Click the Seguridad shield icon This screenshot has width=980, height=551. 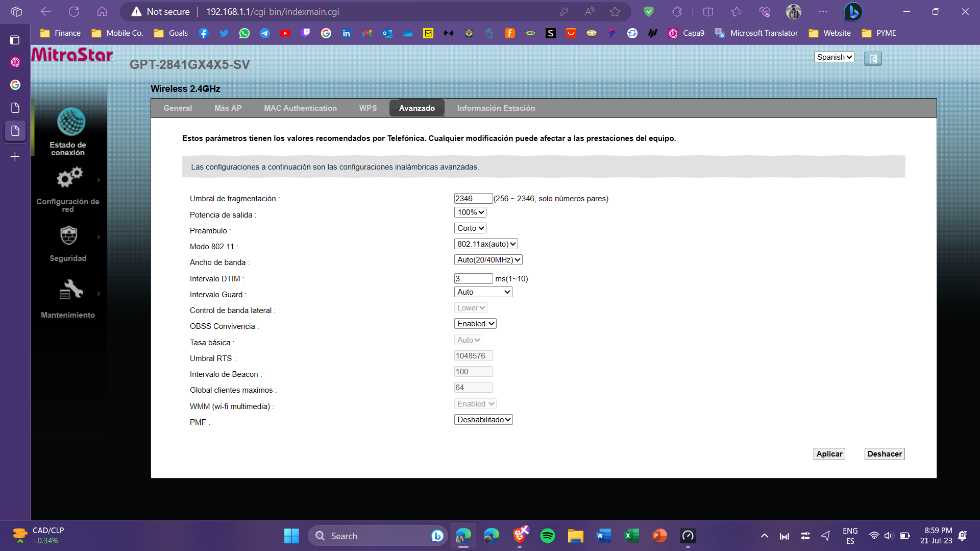[x=69, y=235]
